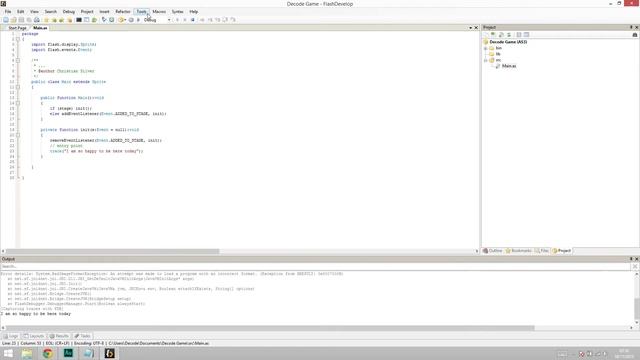Open the Edit menu
Viewport: 640px width, 360px height.
(x=21, y=11)
